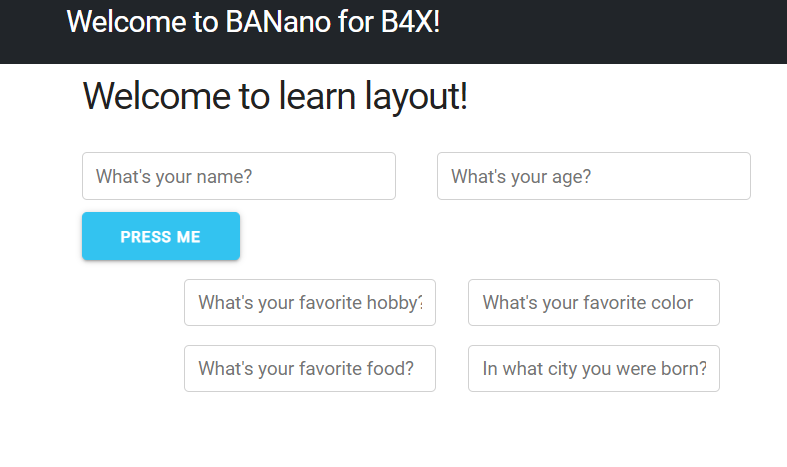Select the "What's your age?" input
This screenshot has height=467, width=787.
tap(593, 176)
